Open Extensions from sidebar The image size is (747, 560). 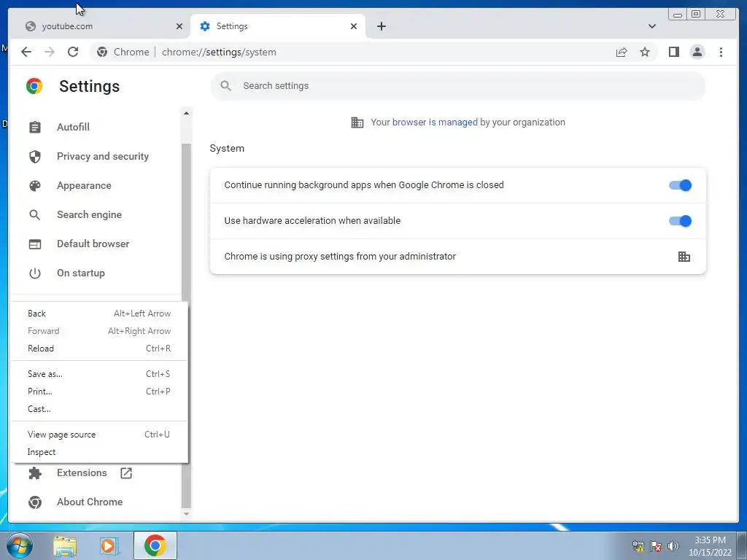[x=82, y=472]
